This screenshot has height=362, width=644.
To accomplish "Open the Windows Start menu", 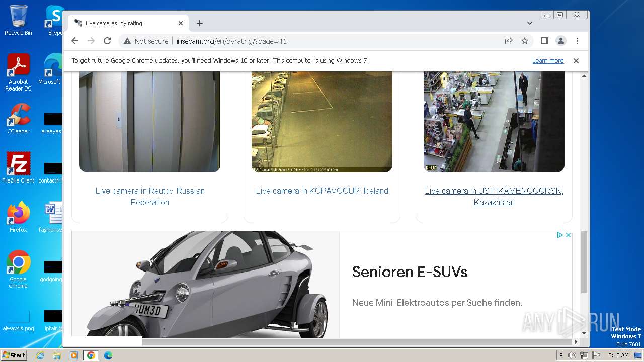I will pos(14,355).
